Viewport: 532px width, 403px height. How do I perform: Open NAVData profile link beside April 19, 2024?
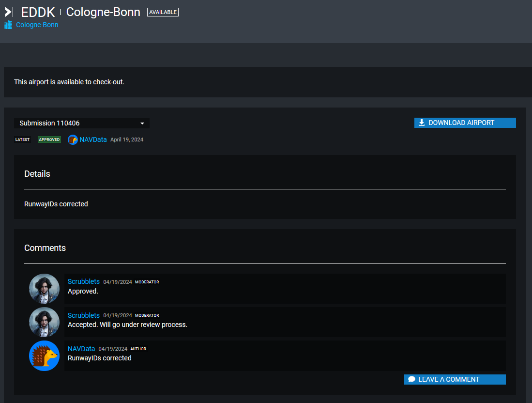pos(93,139)
